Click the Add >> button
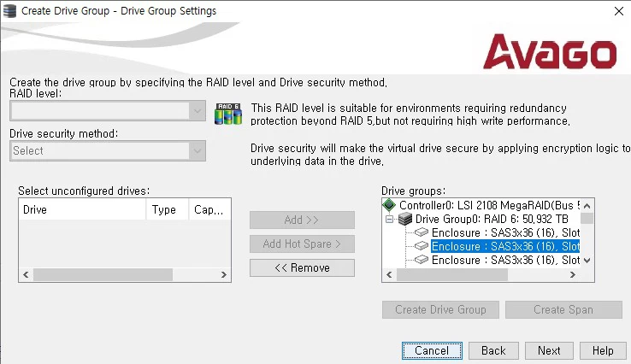The image size is (631, 364). tap(302, 220)
